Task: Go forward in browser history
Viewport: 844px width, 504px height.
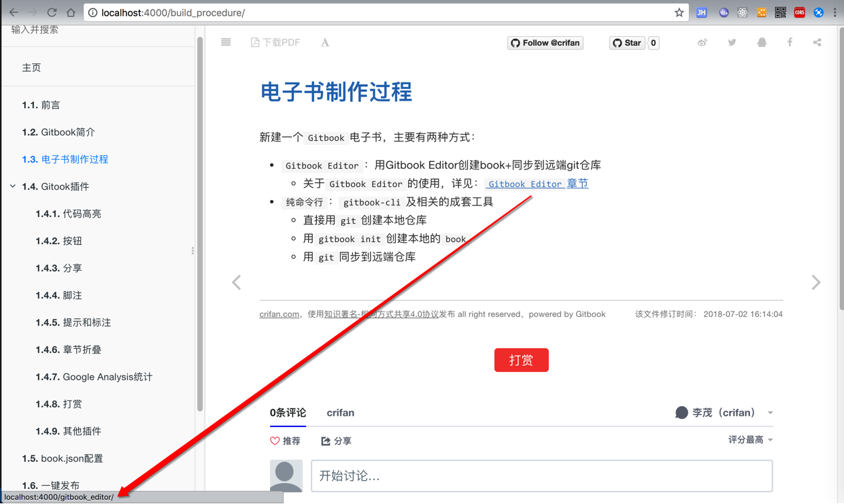Action: (x=33, y=12)
